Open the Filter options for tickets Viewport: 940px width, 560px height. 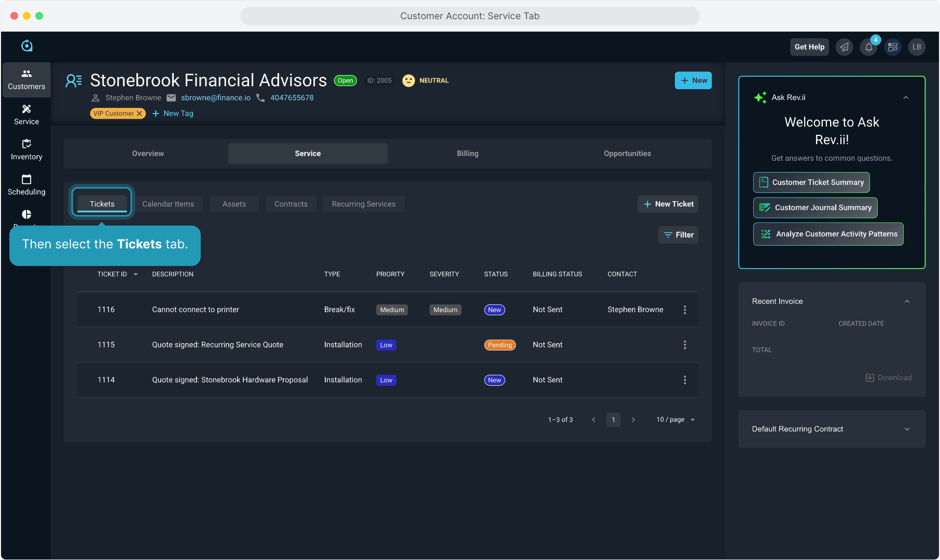pos(679,235)
